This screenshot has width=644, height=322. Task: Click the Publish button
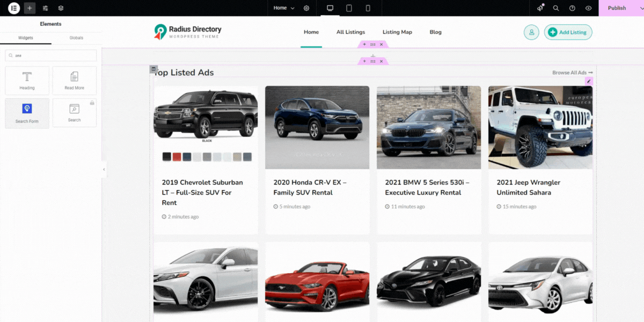click(x=617, y=8)
